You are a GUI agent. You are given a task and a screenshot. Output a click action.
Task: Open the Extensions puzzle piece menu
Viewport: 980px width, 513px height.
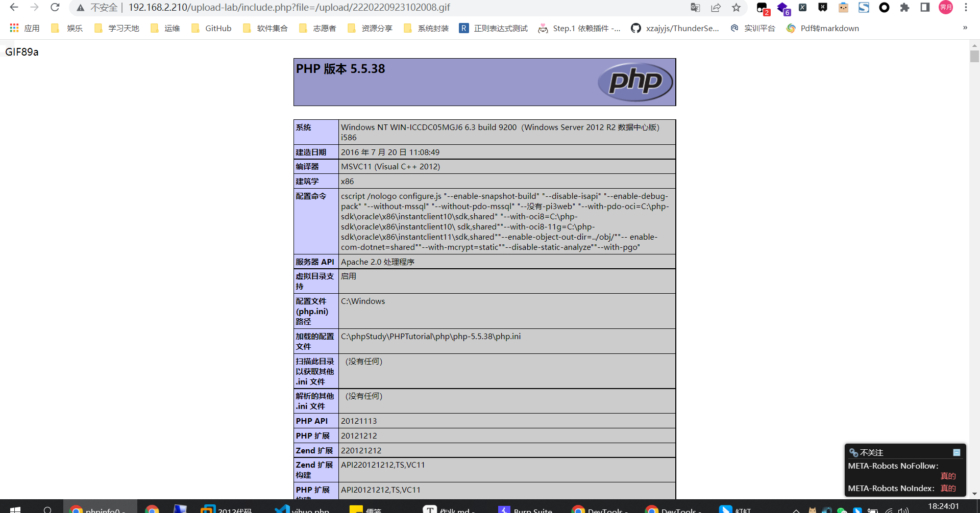pos(904,8)
